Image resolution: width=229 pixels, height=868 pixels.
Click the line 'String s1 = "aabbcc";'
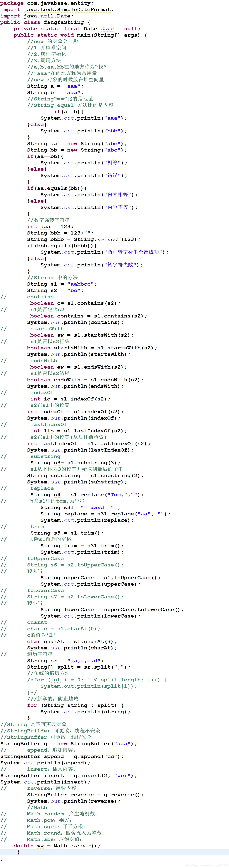tap(62, 284)
